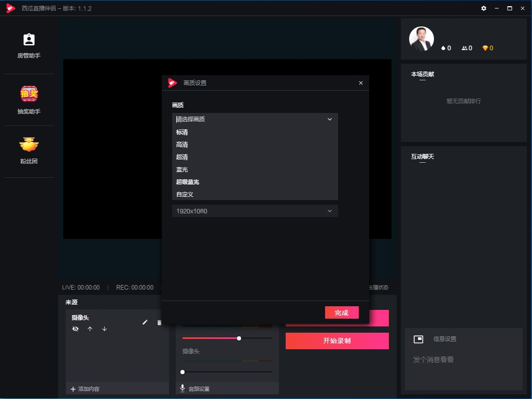Move 摄像头 source down with arrow

104,329
